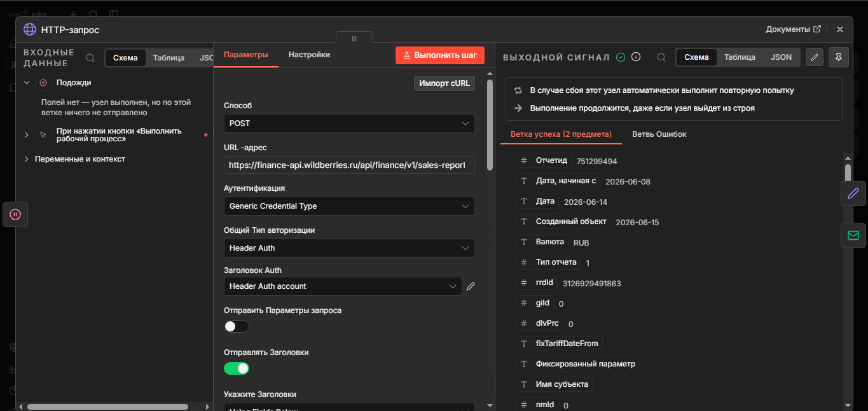The width and height of the screenshot is (868, 411).
Task: Switch output panel to JSON view
Action: click(781, 57)
